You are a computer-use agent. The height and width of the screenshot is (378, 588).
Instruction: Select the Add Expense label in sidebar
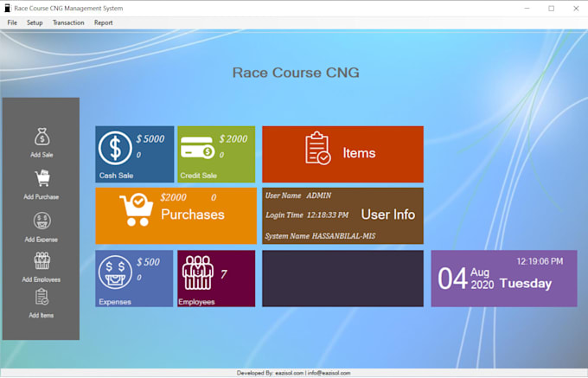pyautogui.click(x=42, y=240)
